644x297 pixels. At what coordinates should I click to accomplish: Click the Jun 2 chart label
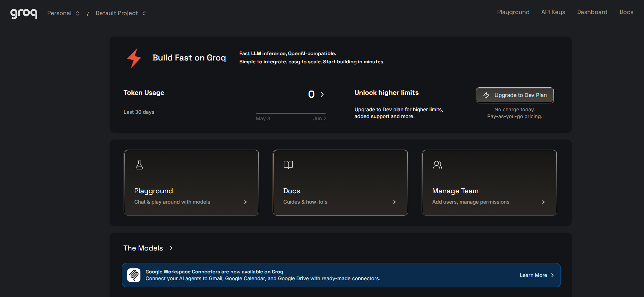[319, 118]
